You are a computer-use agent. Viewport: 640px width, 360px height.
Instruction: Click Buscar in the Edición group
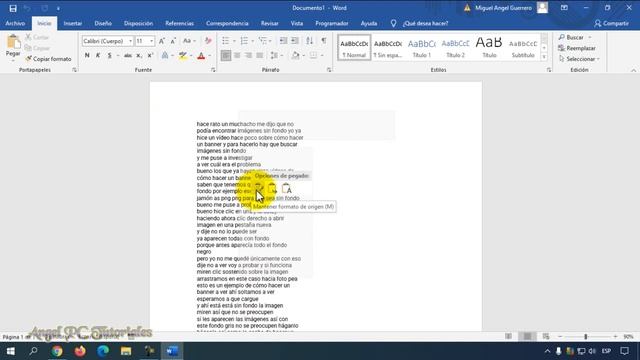click(x=571, y=37)
